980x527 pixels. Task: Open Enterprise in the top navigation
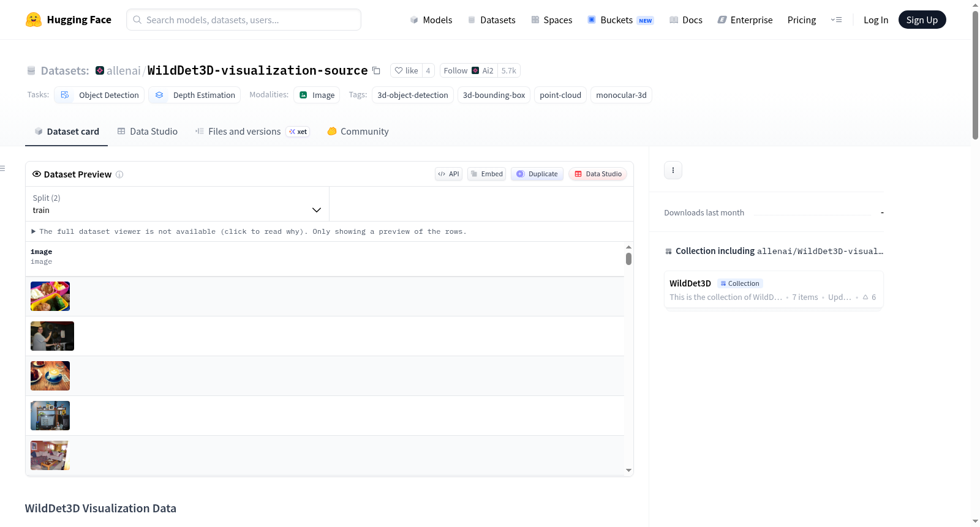(x=745, y=20)
